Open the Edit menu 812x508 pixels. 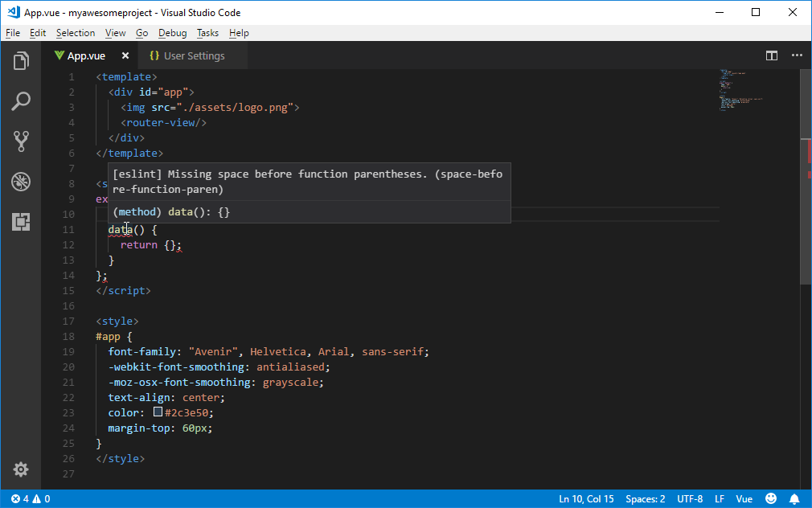pyautogui.click(x=38, y=33)
